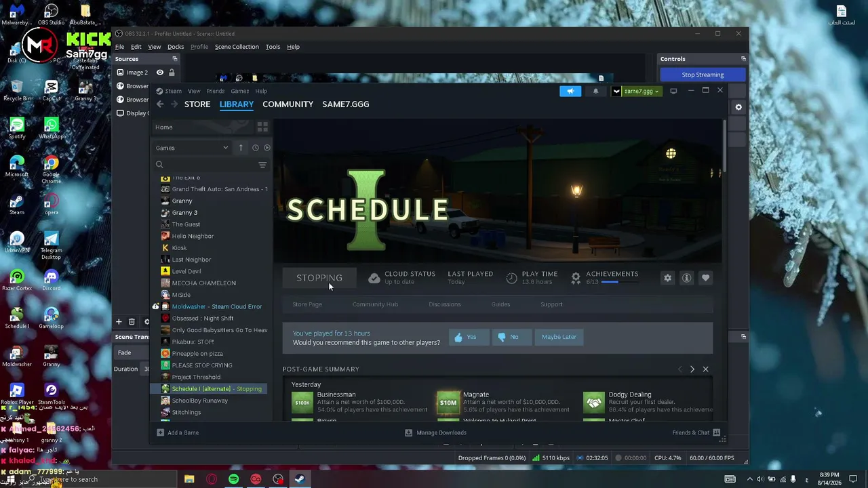
Task: Choose Maybe Later for recommendation prompt
Action: click(559, 337)
